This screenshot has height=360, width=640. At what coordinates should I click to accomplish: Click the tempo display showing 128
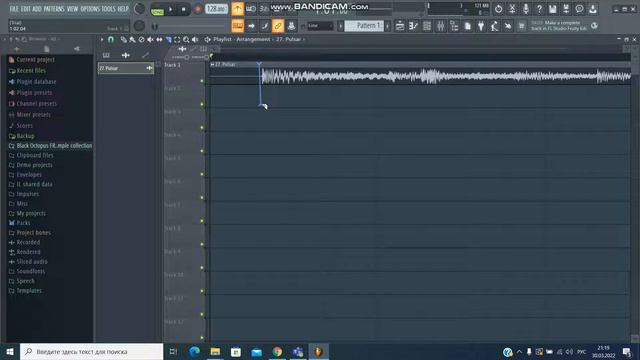point(216,9)
